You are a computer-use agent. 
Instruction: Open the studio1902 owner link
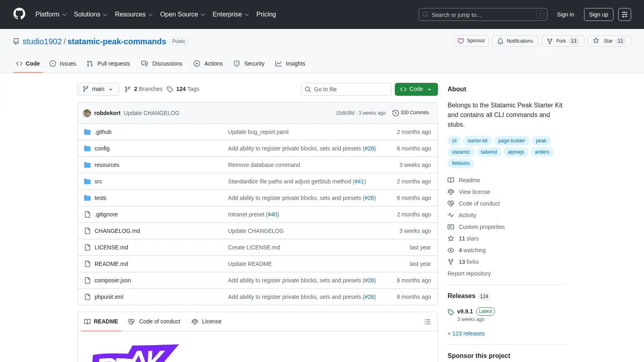coord(42,41)
